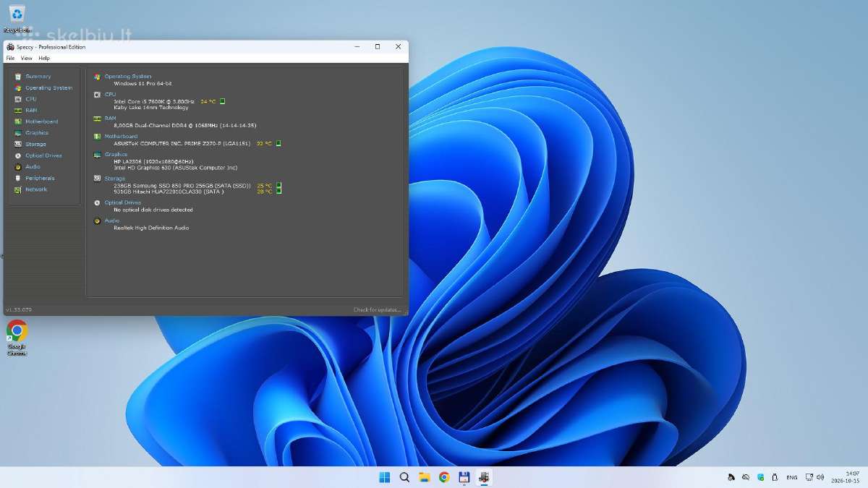Click the CPU icon in summary panel
868x488 pixels.
(98, 95)
